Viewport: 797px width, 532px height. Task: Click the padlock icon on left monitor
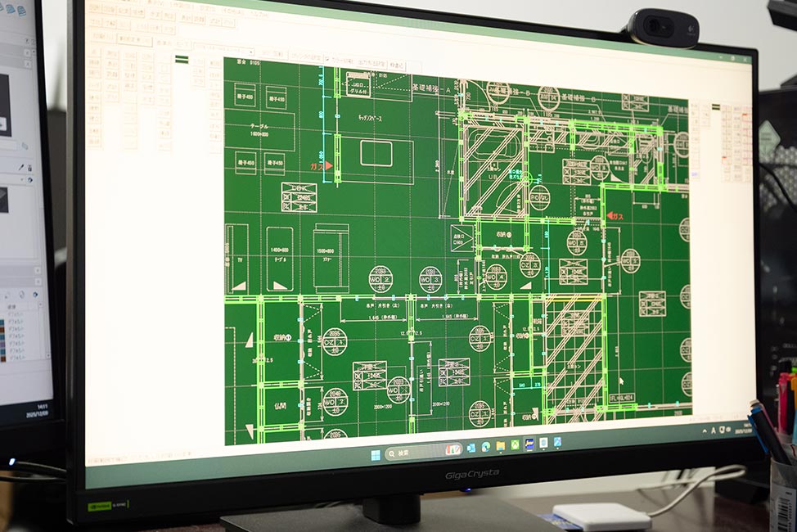[30, 167]
